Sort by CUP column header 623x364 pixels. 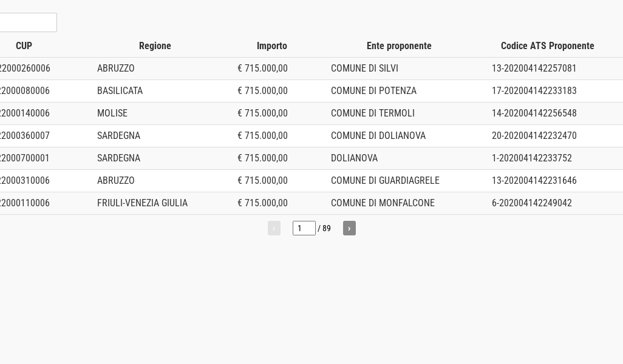click(x=24, y=46)
